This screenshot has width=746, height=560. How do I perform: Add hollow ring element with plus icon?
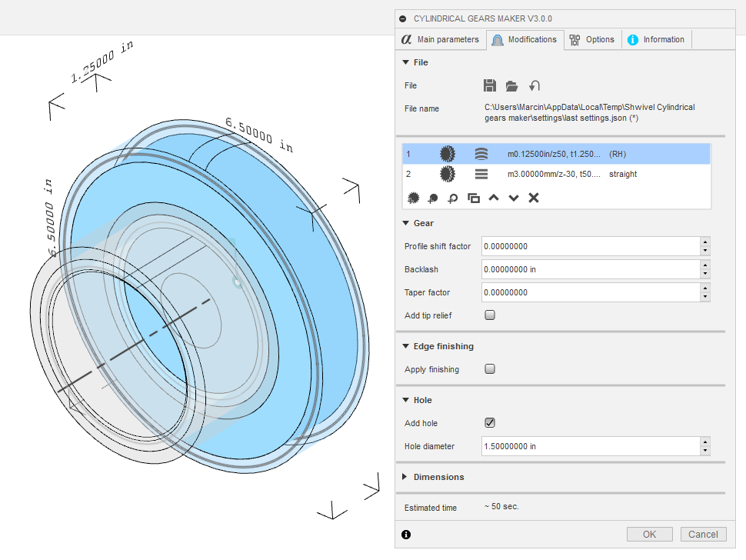click(x=453, y=198)
